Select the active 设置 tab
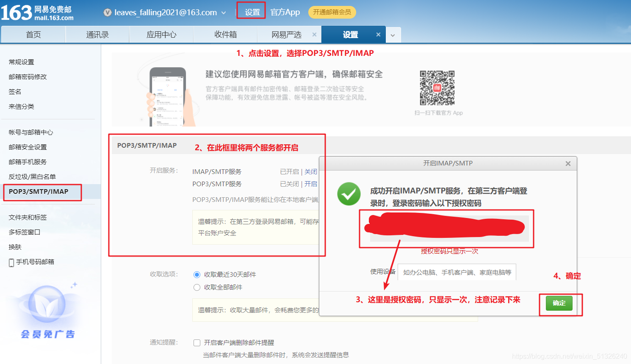The image size is (631, 364). tap(351, 35)
